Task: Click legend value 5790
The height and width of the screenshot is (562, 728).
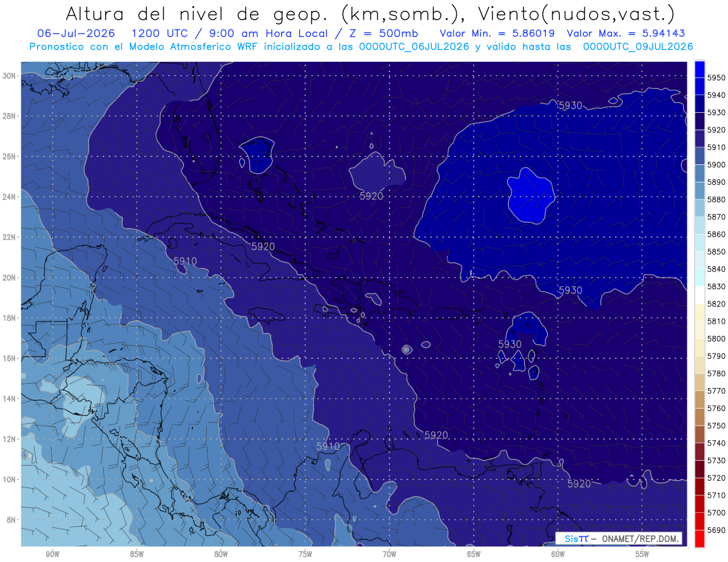Action: click(716, 356)
